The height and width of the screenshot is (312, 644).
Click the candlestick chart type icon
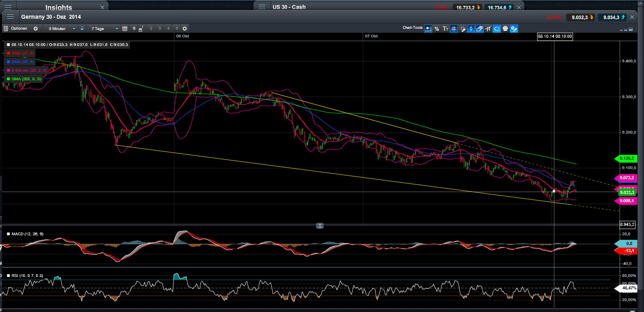(471, 29)
